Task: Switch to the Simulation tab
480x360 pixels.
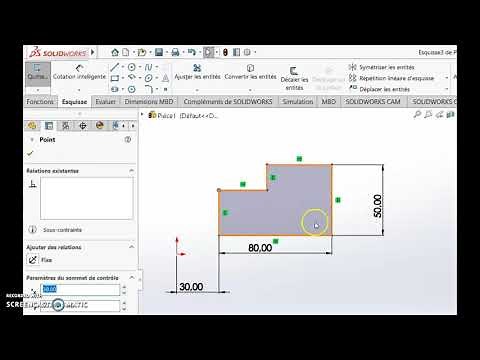Action: click(x=298, y=102)
